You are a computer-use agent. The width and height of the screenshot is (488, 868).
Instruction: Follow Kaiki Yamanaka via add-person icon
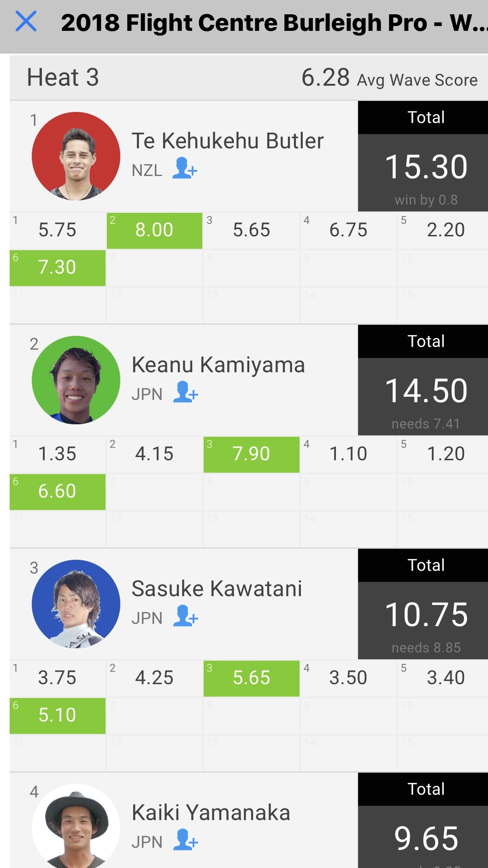(x=185, y=840)
